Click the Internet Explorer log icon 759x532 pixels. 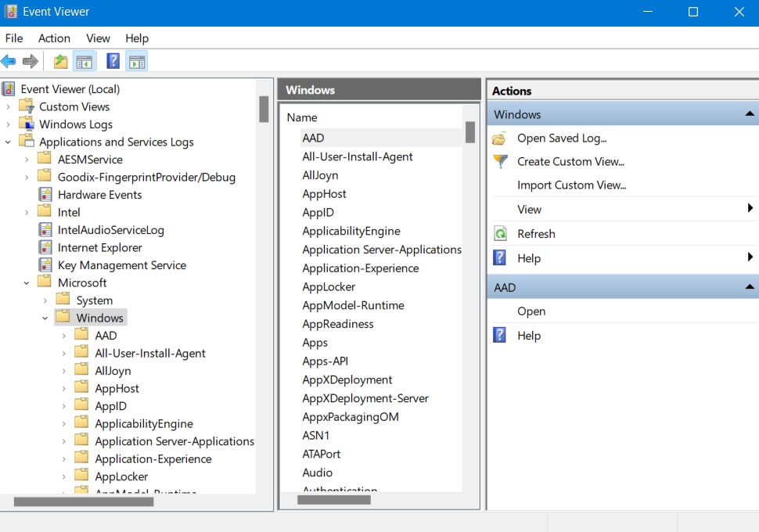(x=45, y=247)
